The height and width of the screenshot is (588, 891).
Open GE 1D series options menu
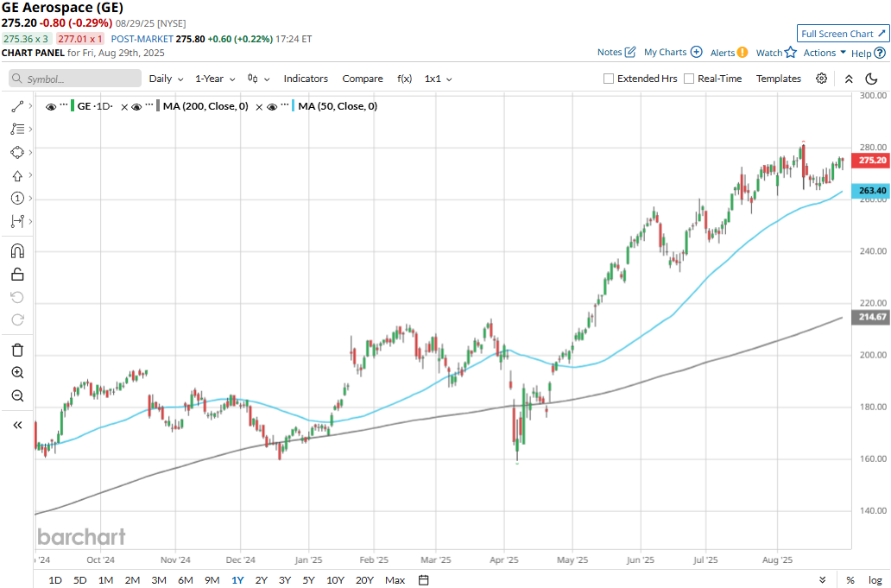64,105
